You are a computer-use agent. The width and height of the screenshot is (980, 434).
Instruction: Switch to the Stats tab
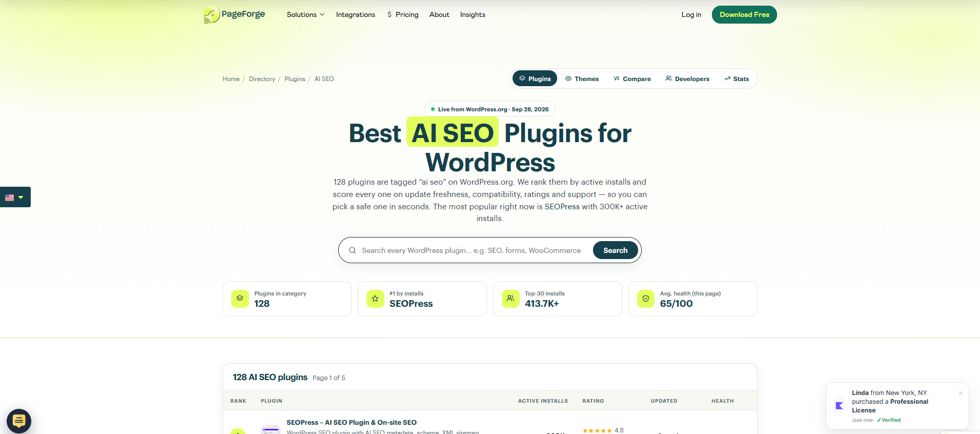tap(737, 78)
